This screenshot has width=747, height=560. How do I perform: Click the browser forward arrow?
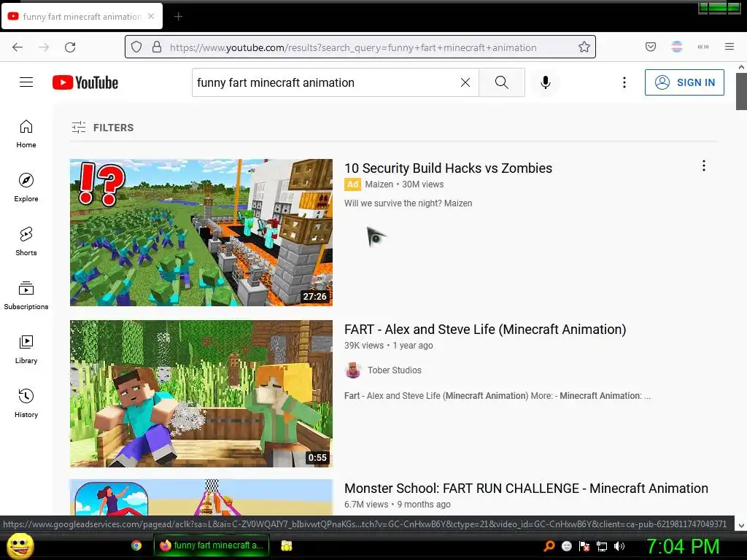(x=44, y=47)
